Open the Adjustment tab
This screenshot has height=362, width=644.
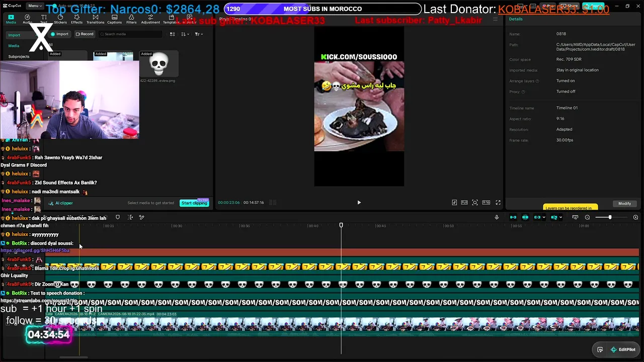150,19
